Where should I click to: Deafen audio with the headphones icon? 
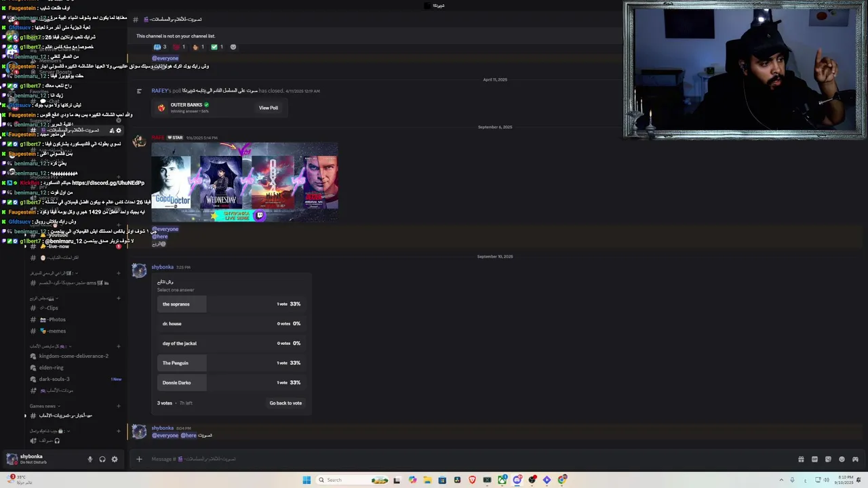click(x=102, y=459)
